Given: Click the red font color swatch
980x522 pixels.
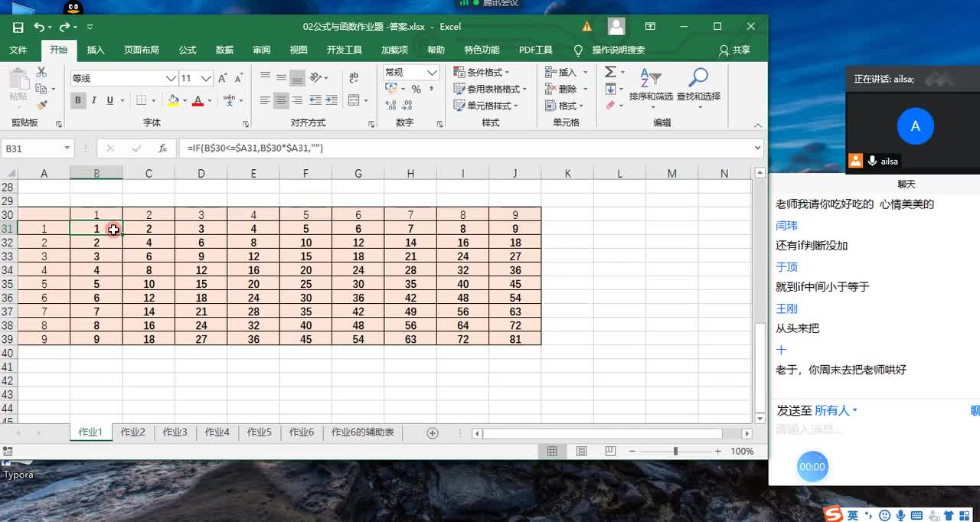Looking at the screenshot, I should click(x=198, y=100).
